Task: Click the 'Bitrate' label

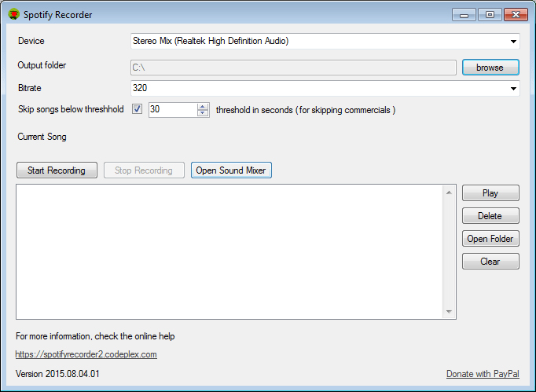Action: (29, 88)
